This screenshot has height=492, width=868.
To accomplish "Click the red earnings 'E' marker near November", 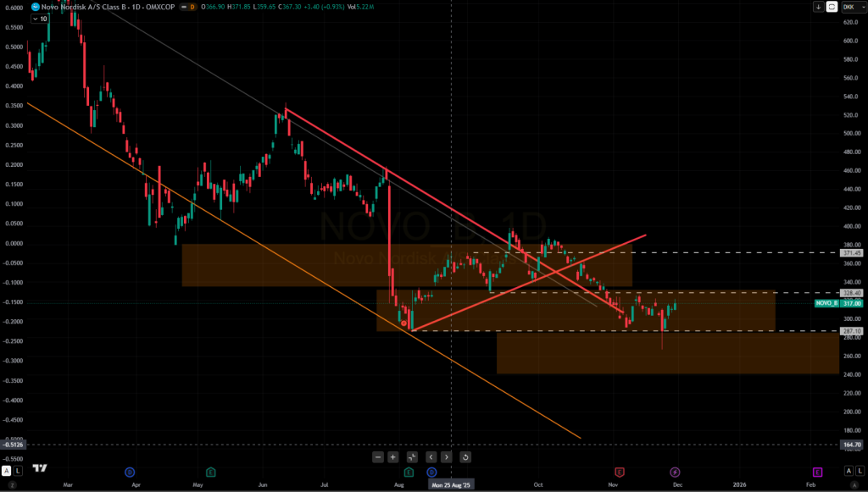I will pyautogui.click(x=620, y=471).
